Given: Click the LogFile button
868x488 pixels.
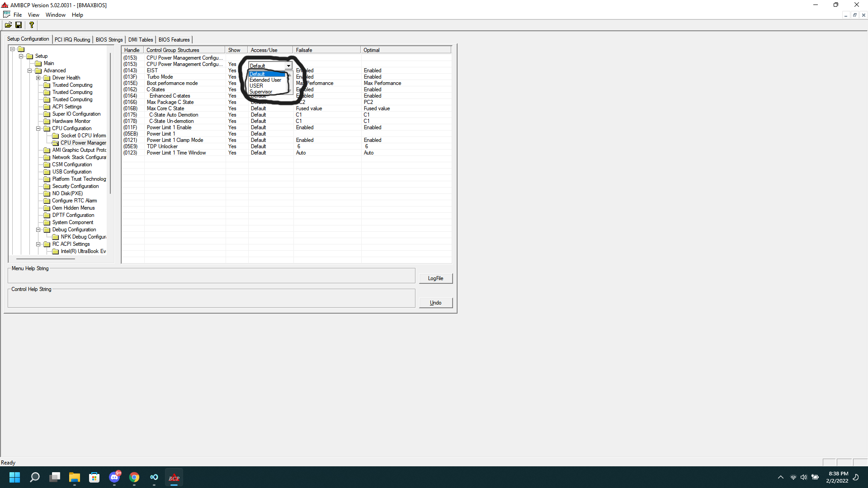Looking at the screenshot, I should pyautogui.click(x=435, y=278).
